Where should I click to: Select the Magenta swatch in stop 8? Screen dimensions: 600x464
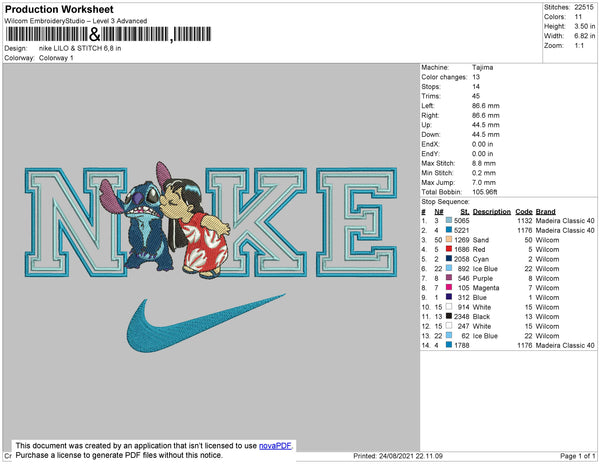449,287
